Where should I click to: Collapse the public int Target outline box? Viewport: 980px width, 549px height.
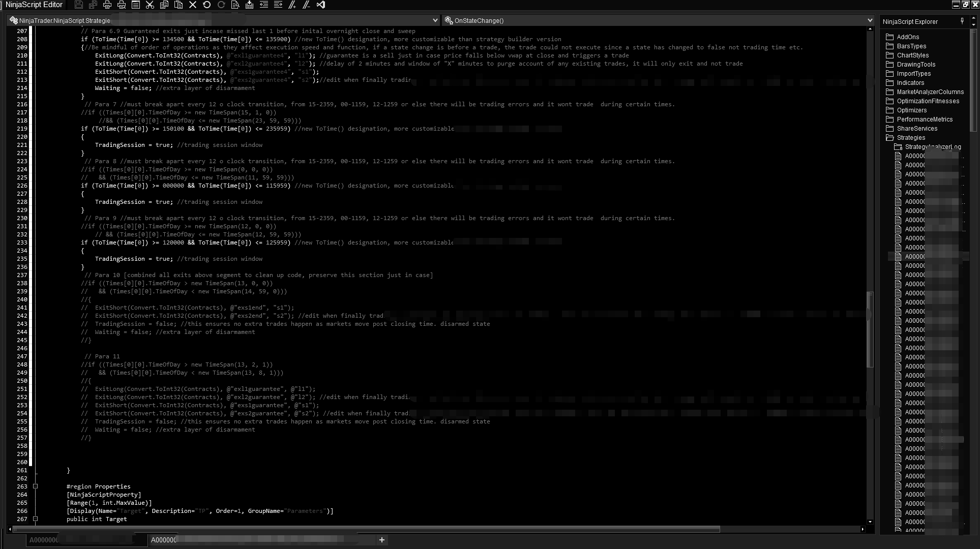pyautogui.click(x=35, y=519)
